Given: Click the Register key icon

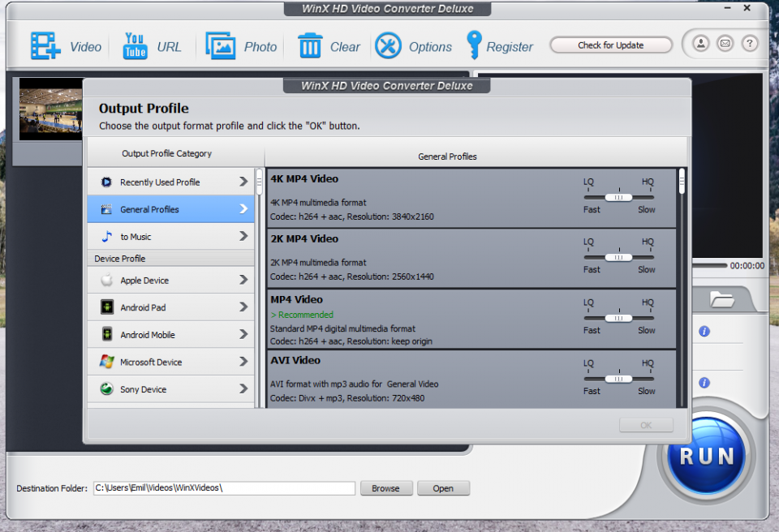Looking at the screenshot, I should [x=474, y=45].
